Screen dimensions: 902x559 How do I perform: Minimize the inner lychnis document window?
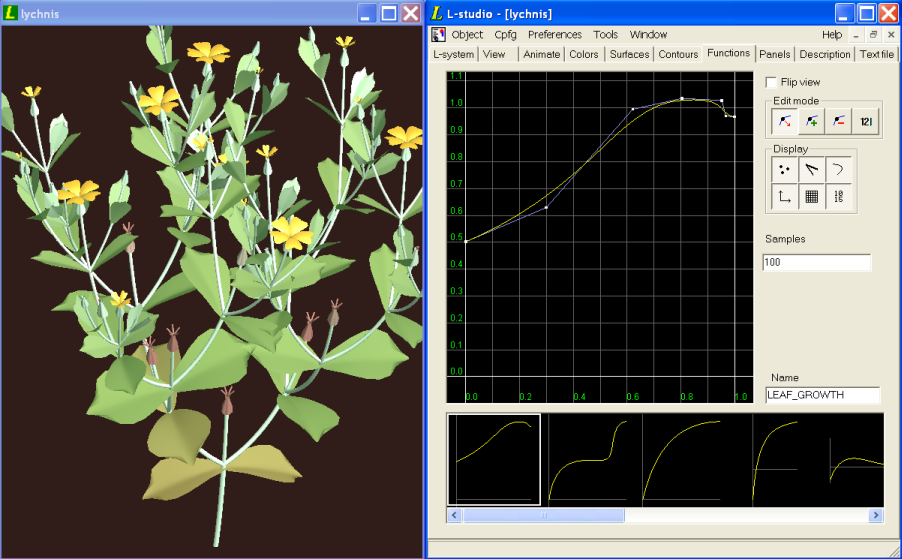[x=855, y=35]
